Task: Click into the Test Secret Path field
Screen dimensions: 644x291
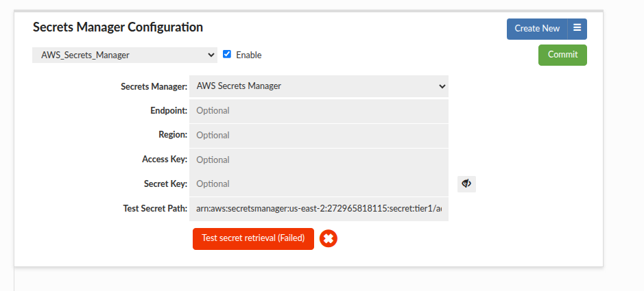Action: pyautogui.click(x=319, y=209)
